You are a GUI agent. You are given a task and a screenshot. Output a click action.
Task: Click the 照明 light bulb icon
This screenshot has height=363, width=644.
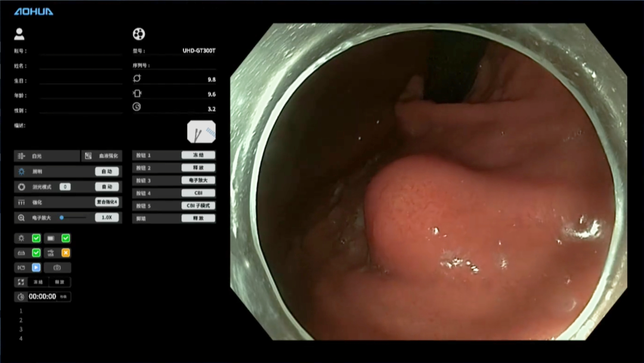[x=21, y=171]
